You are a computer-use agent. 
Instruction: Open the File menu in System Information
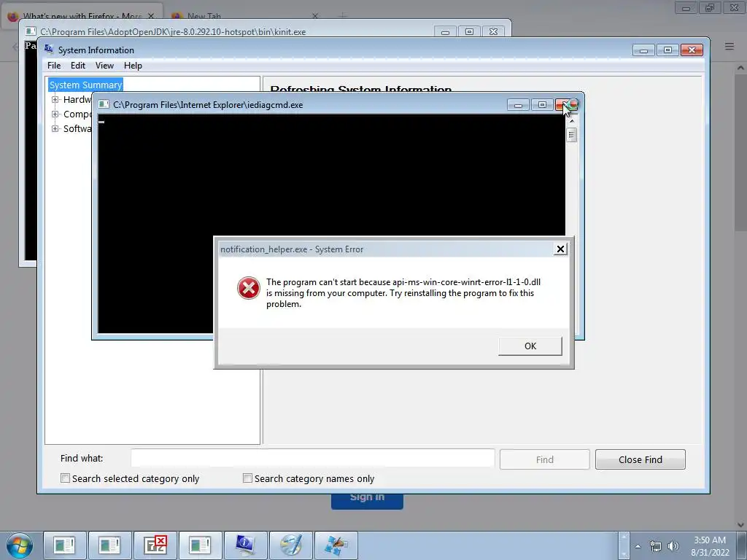pyautogui.click(x=54, y=66)
